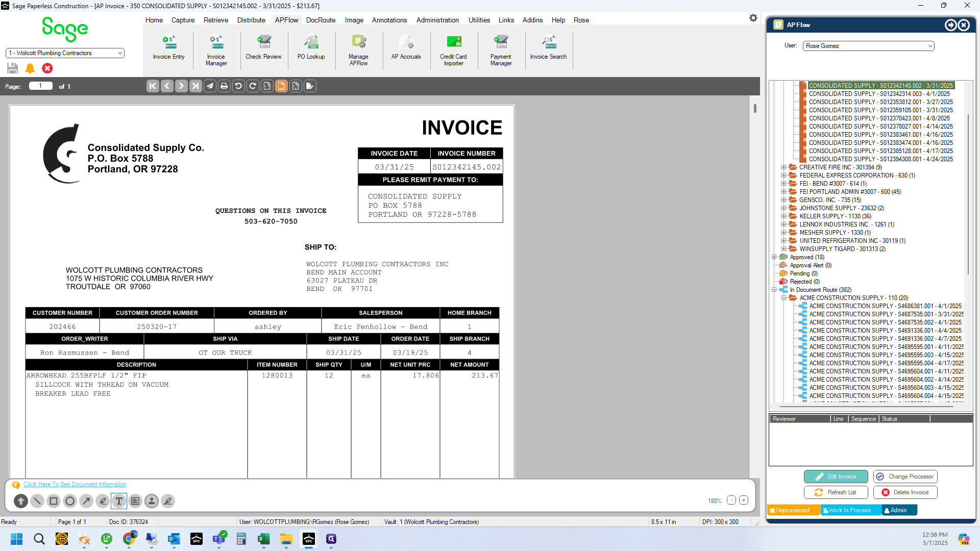Image resolution: width=980 pixels, height=551 pixels.
Task: Select the arrow annotation tool
Action: click(86, 501)
